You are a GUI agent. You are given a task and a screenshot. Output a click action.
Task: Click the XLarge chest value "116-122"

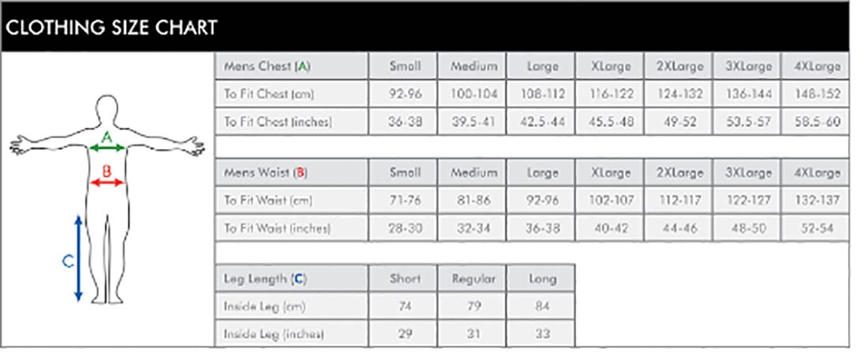(x=611, y=94)
